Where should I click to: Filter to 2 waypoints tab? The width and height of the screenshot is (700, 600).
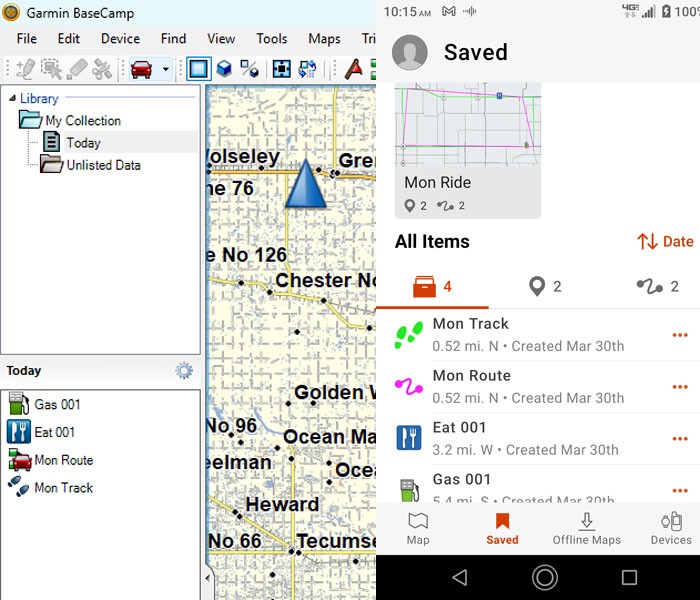(x=545, y=287)
